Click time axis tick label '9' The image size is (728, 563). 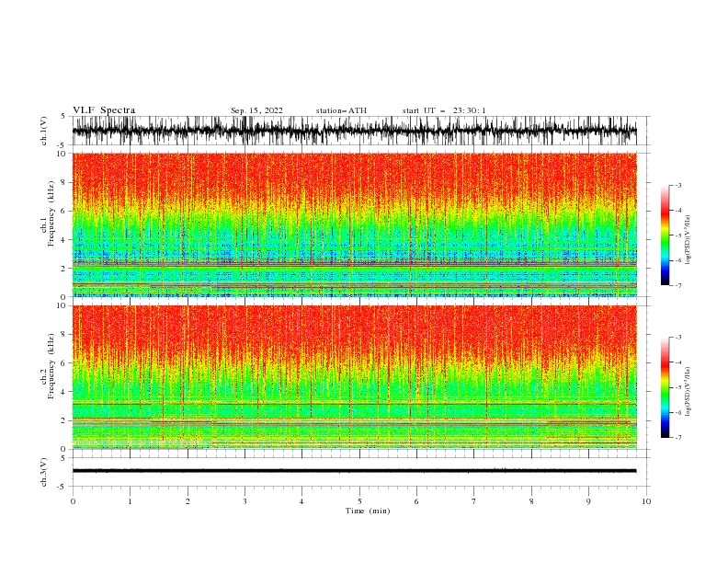tap(588, 501)
